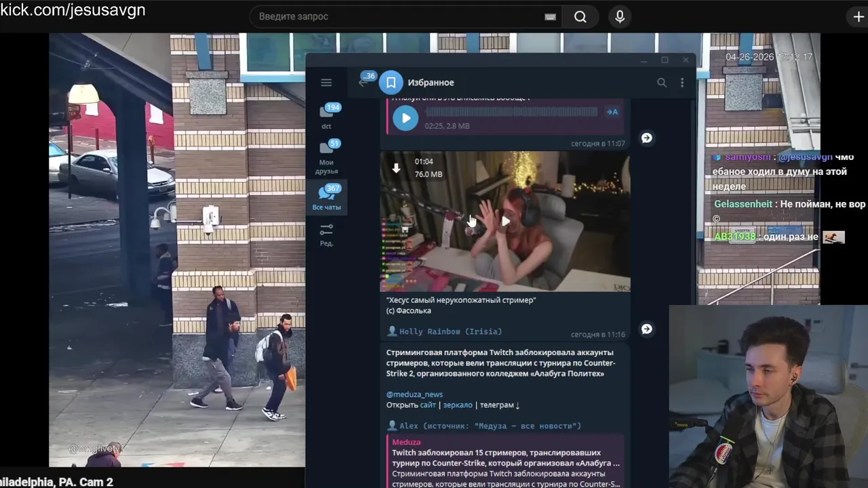Open the сайт link

point(428,405)
